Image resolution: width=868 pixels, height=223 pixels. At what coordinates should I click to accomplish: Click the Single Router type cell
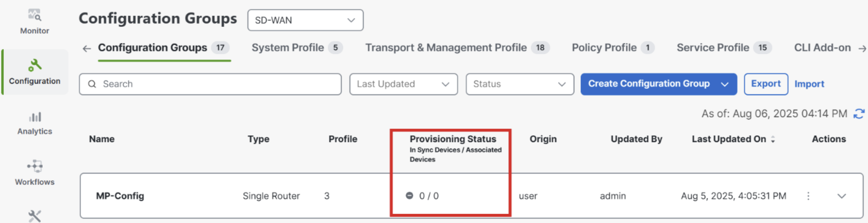click(271, 196)
